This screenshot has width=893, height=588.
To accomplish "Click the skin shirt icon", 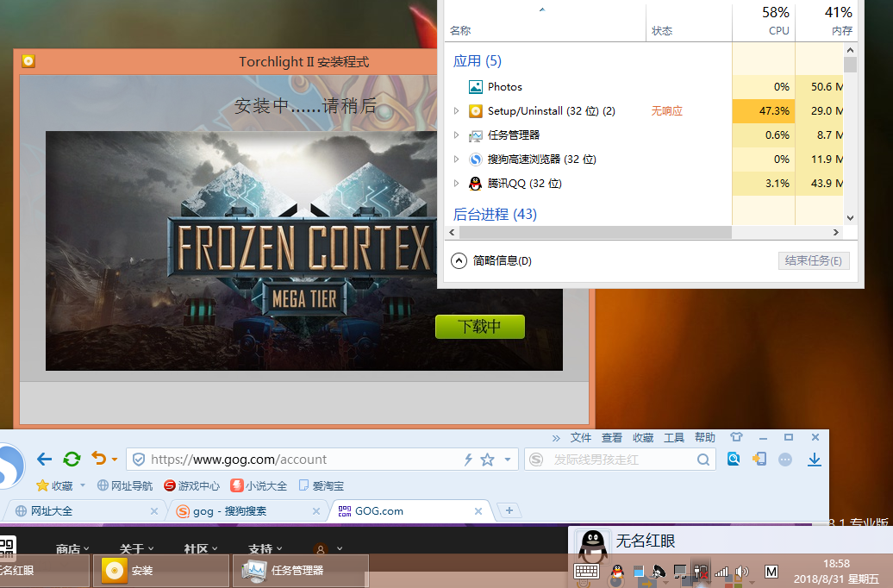I will (x=736, y=437).
